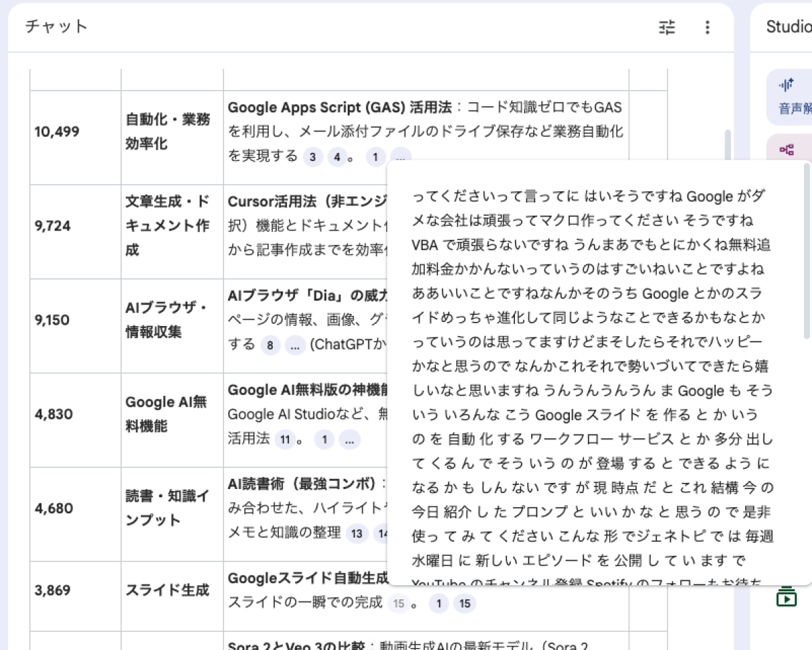Expand the '...' citations in Google AI無料版 row
The image size is (812, 650).
pyautogui.click(x=349, y=440)
